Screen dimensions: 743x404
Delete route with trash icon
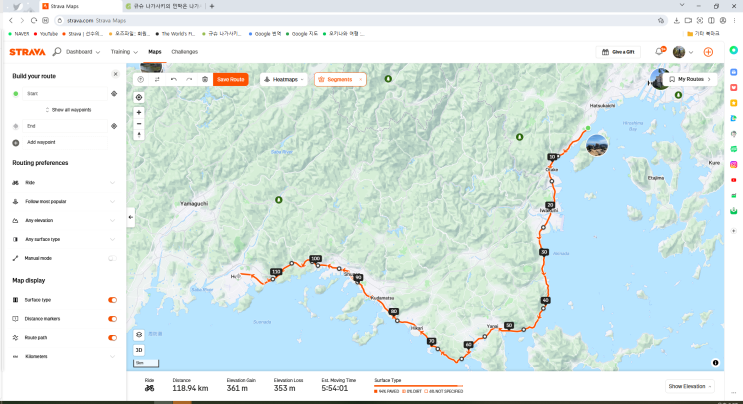click(205, 80)
